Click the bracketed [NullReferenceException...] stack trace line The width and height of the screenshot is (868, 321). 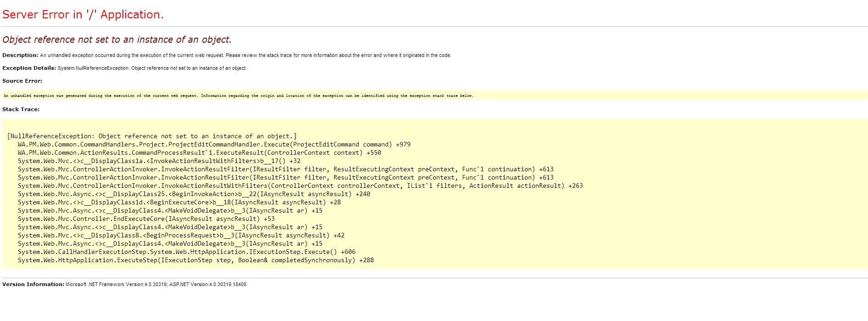[152, 136]
